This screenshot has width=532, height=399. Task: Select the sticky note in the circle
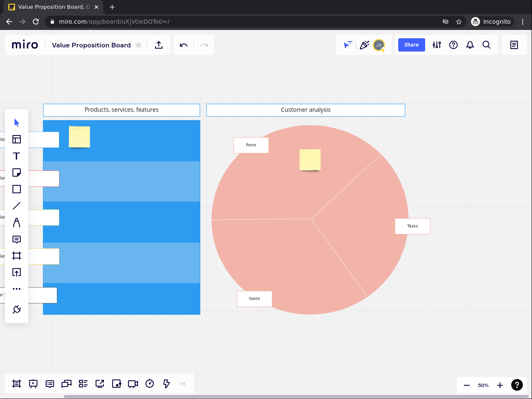click(x=310, y=160)
